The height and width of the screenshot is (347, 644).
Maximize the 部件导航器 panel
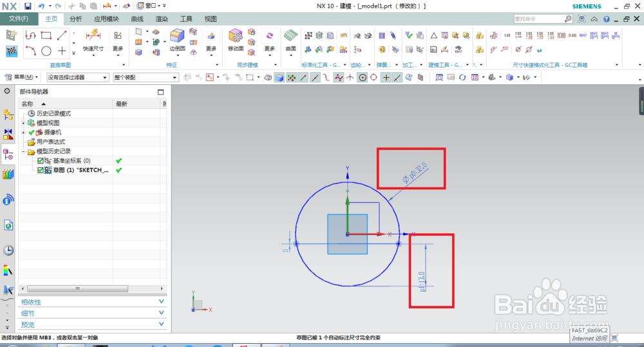pos(160,92)
